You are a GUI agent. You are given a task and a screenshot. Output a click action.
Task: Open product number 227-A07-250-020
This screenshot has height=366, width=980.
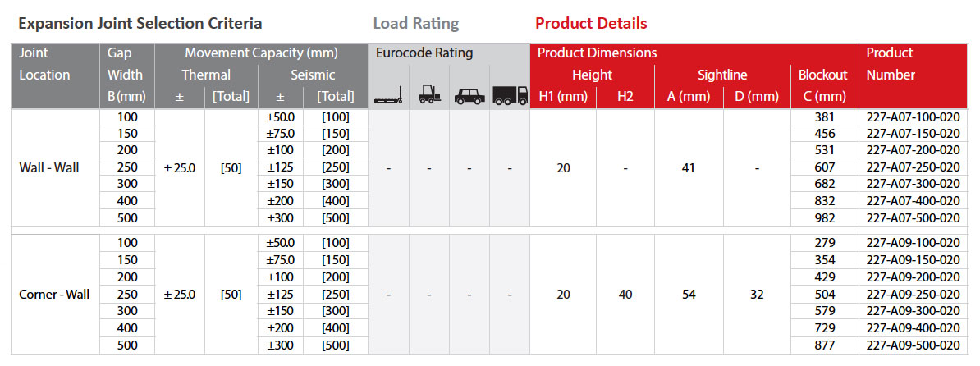coord(914,167)
